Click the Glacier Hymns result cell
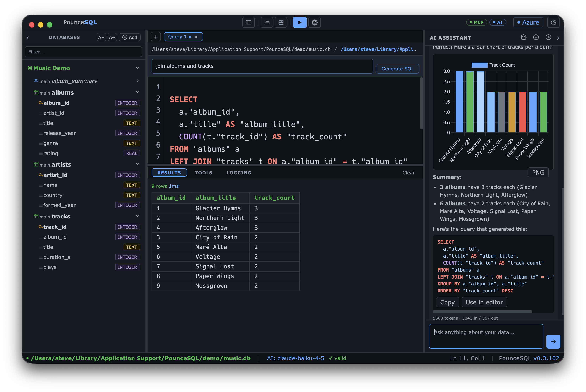The width and height of the screenshot is (586, 392). [x=220, y=208]
